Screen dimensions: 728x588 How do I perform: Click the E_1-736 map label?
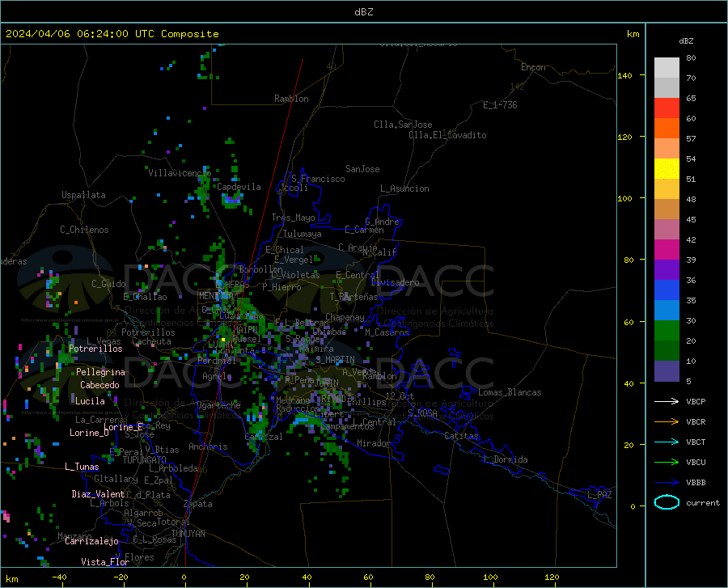pos(500,105)
